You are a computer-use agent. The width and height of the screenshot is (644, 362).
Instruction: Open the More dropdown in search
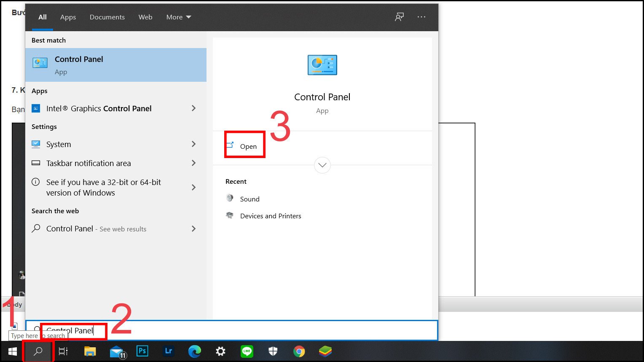coord(178,17)
